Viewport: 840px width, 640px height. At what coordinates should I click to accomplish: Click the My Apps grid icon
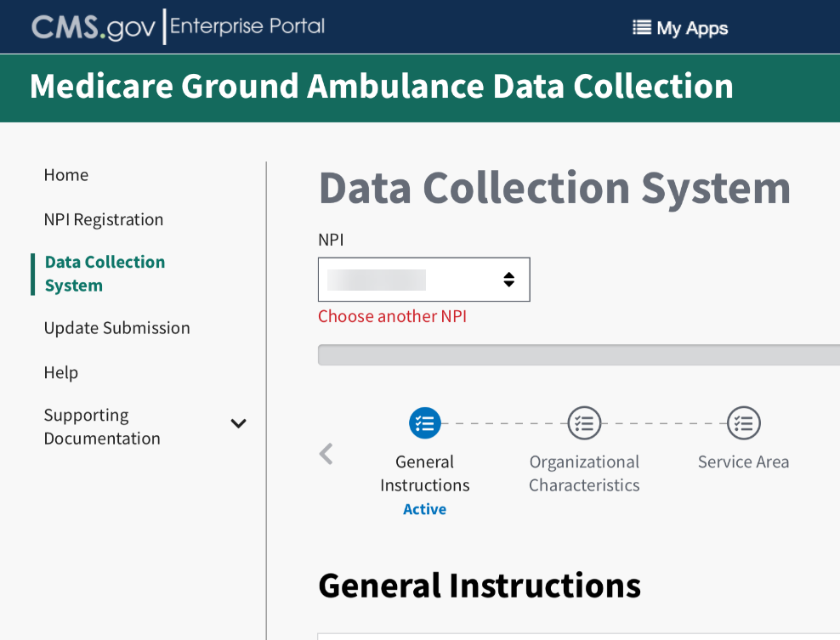[641, 28]
